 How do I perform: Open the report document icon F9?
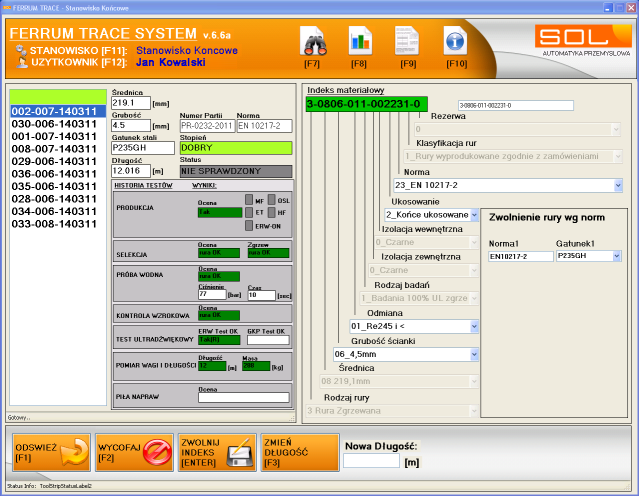coord(407,41)
